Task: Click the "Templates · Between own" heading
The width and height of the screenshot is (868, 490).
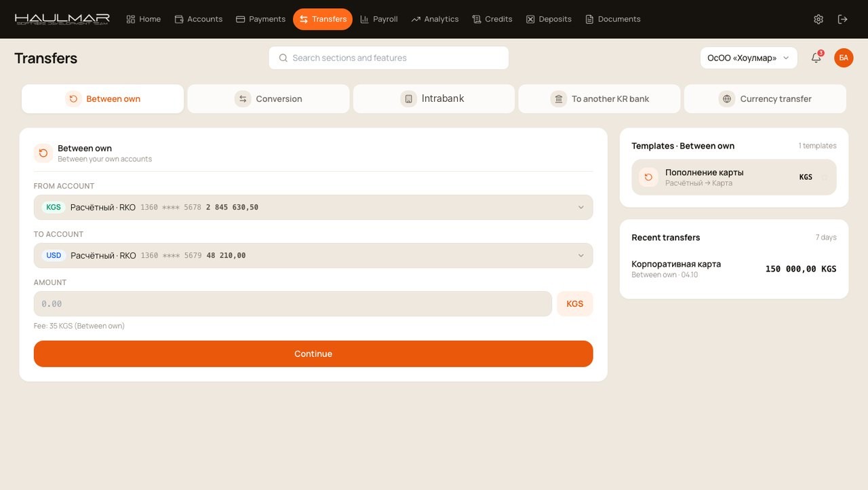Action: point(683,146)
